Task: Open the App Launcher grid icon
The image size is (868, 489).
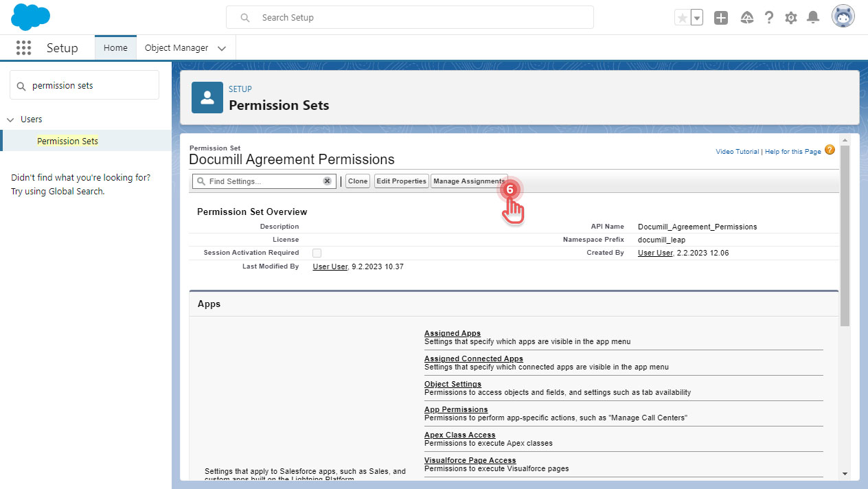Action: click(x=23, y=48)
